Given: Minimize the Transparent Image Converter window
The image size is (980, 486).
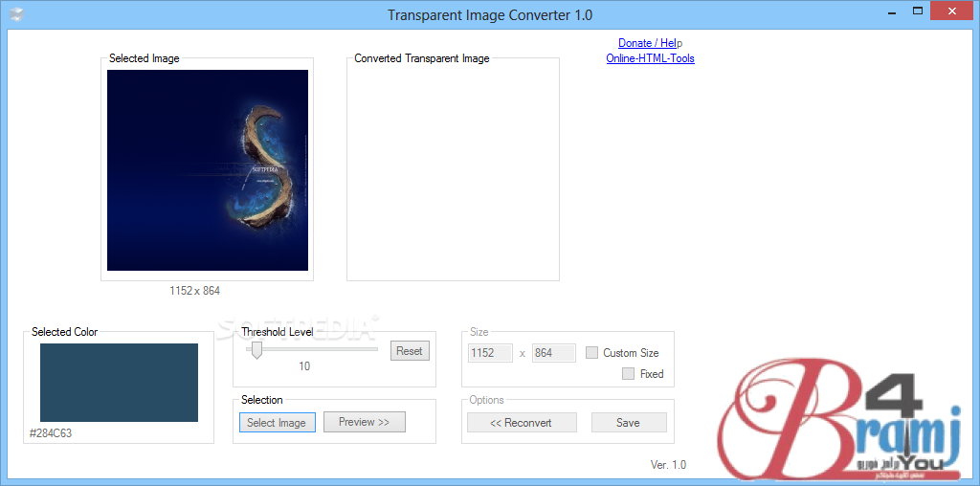Looking at the screenshot, I should click(892, 11).
